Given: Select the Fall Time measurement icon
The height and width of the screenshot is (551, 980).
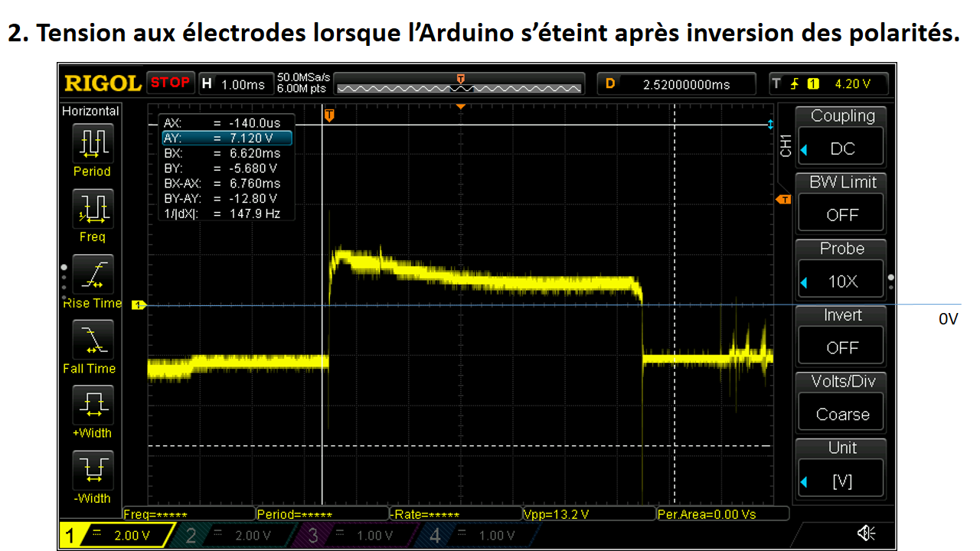Looking at the screenshot, I should [92, 340].
